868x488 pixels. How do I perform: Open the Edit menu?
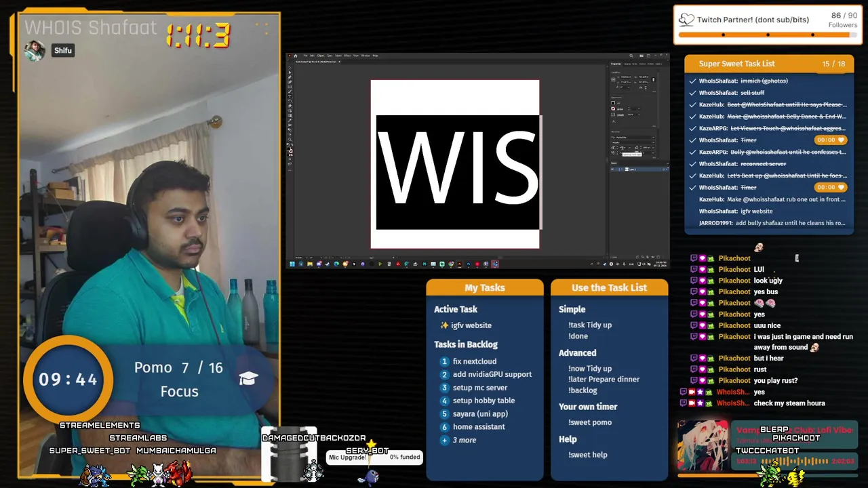pos(312,56)
